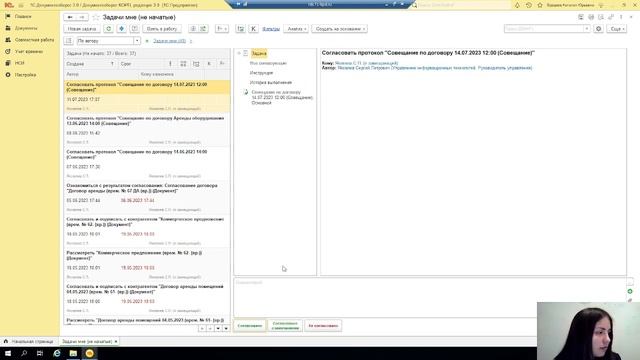Click the global search field in title bar
The image size is (640, 360).
tap(461, 5)
